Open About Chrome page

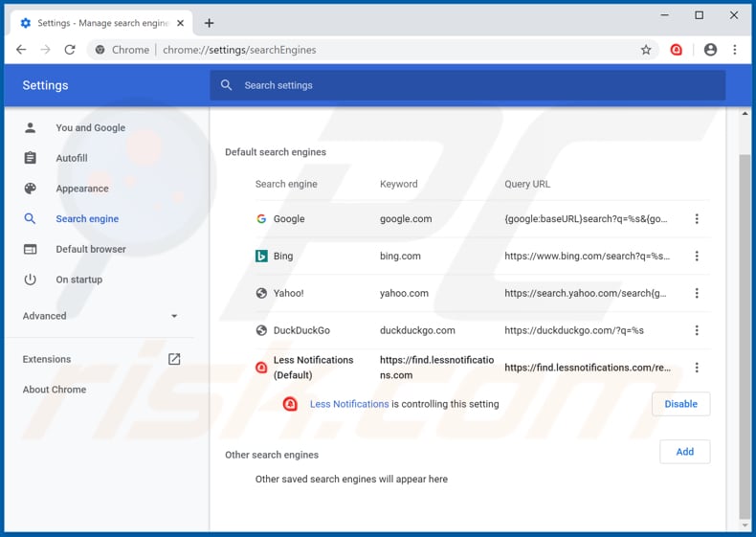[x=54, y=390]
